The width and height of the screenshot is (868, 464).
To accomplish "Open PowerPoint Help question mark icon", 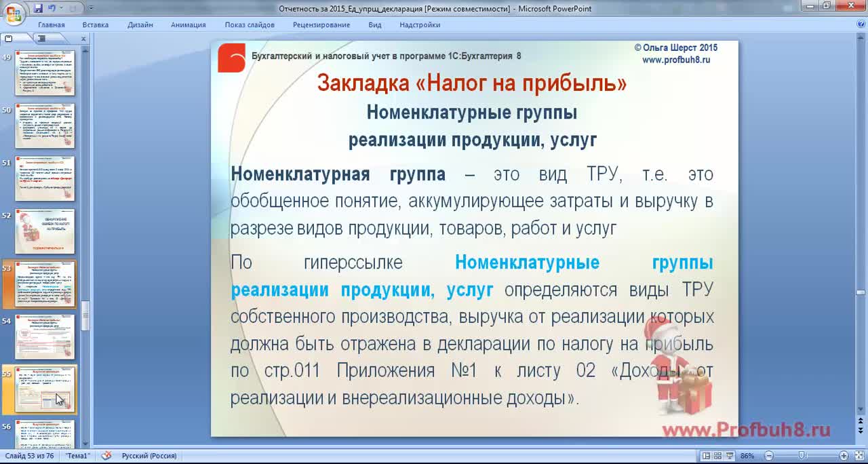I will (859, 24).
